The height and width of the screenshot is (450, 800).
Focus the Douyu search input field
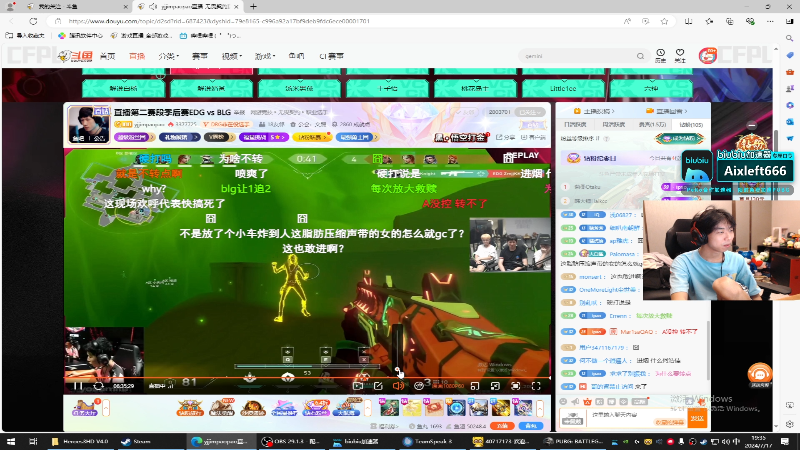(x=577, y=56)
